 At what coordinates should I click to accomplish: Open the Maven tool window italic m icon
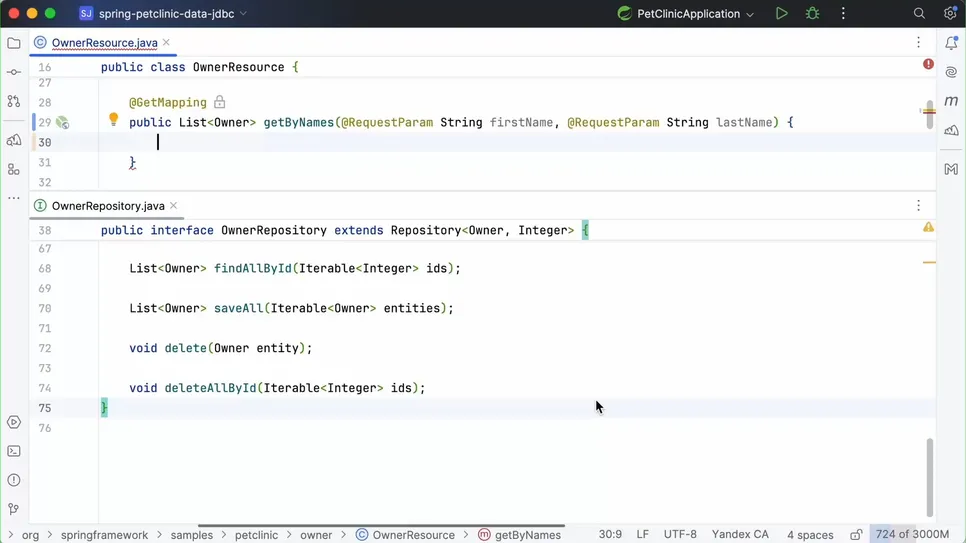pos(951,101)
